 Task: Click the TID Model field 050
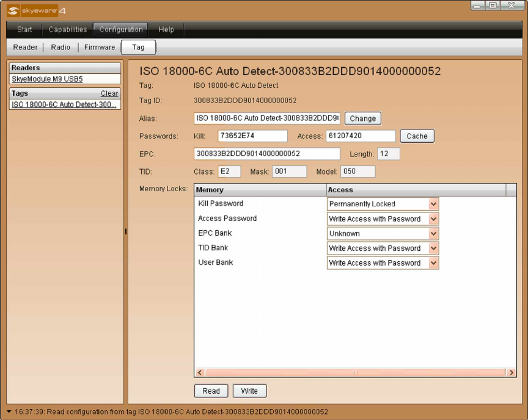click(358, 172)
